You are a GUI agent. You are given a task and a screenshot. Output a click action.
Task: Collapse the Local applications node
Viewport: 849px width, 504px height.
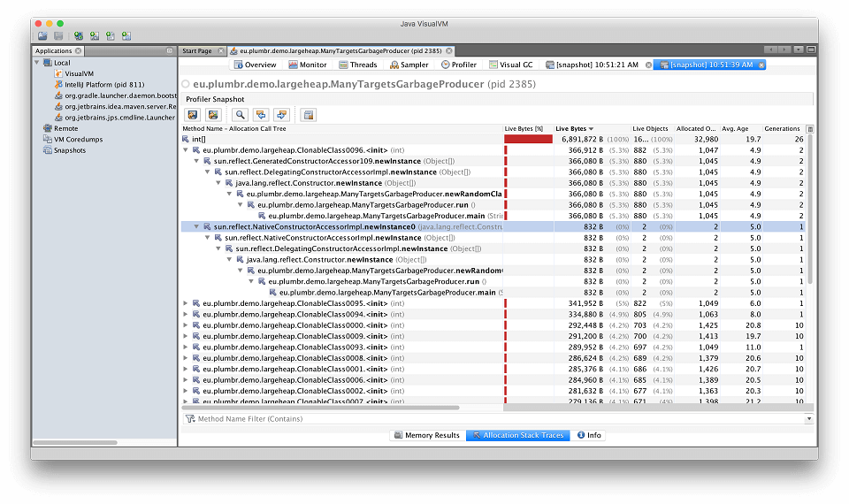37,63
